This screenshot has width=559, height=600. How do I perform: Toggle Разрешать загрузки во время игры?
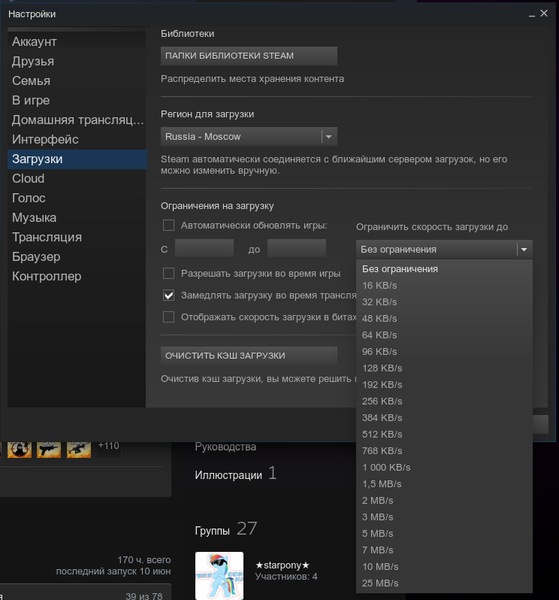point(169,274)
